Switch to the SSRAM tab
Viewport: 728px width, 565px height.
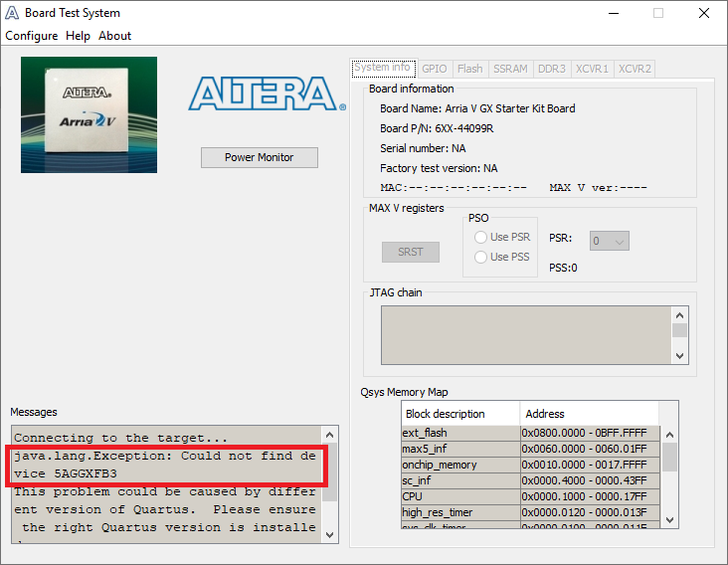click(x=510, y=69)
